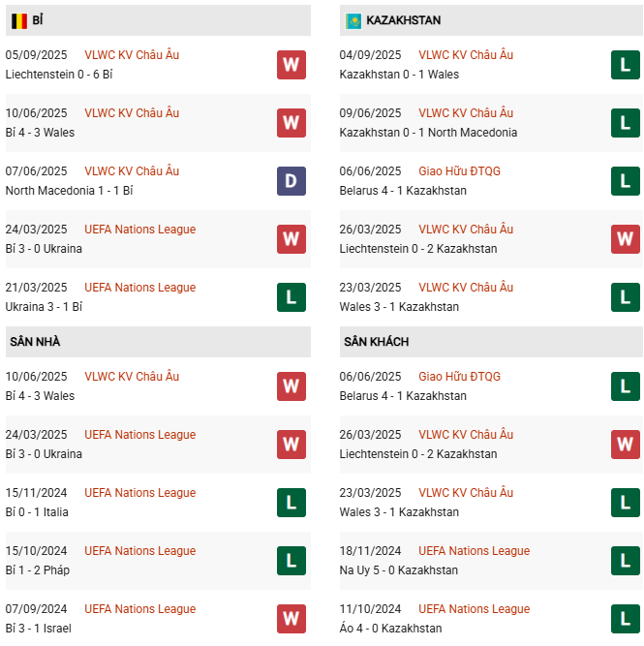Click the L badge for Bỉ 0-1 Italia
This screenshot has width=644, height=646.
[x=291, y=503]
